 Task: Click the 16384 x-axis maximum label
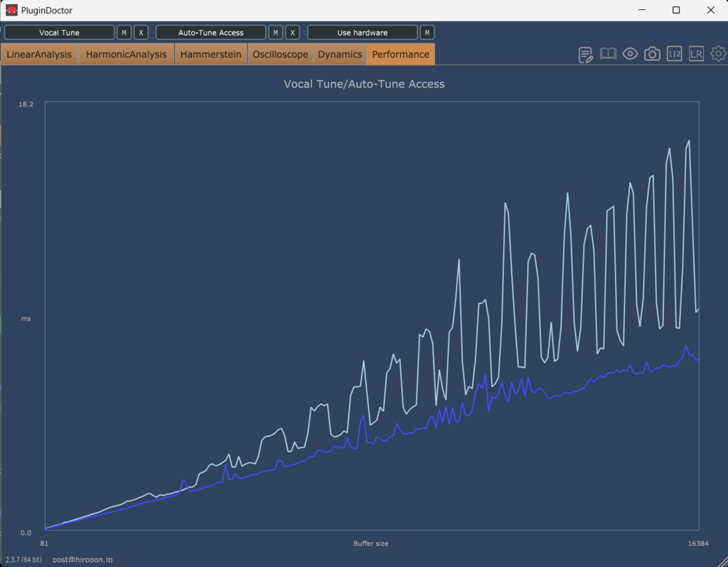click(698, 544)
